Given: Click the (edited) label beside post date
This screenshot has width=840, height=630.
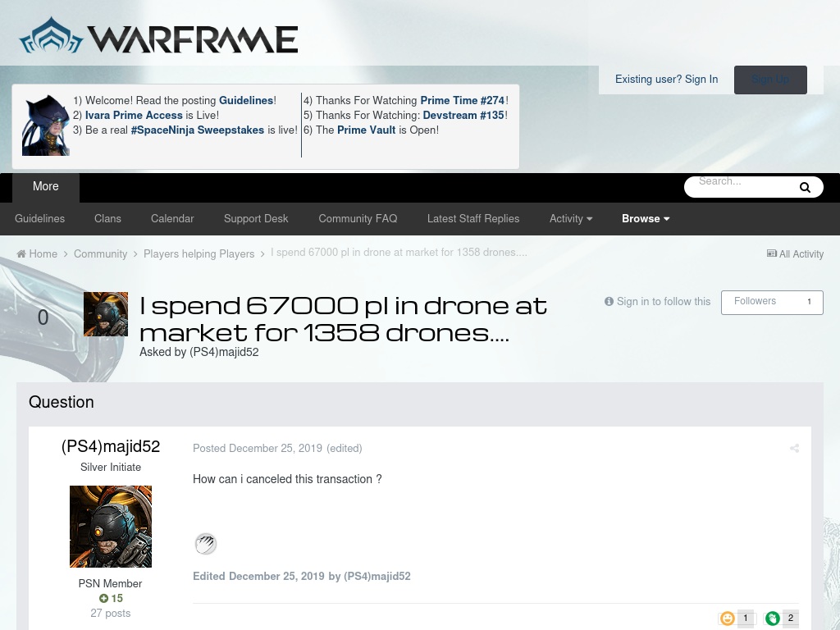Looking at the screenshot, I should [x=345, y=449].
